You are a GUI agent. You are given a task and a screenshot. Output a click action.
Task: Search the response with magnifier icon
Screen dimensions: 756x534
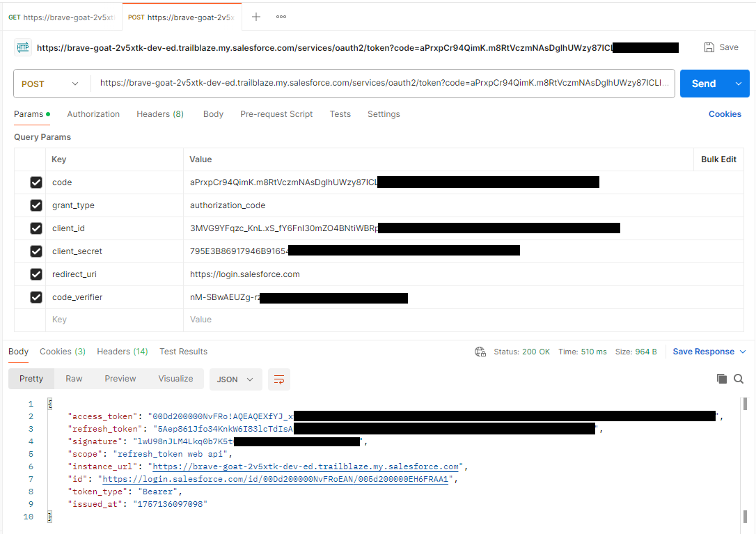click(x=738, y=379)
